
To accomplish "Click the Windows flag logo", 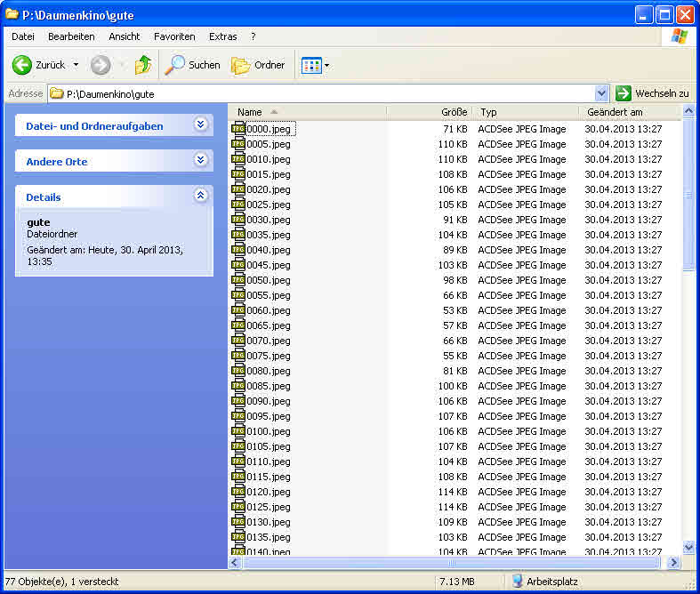I will [680, 36].
